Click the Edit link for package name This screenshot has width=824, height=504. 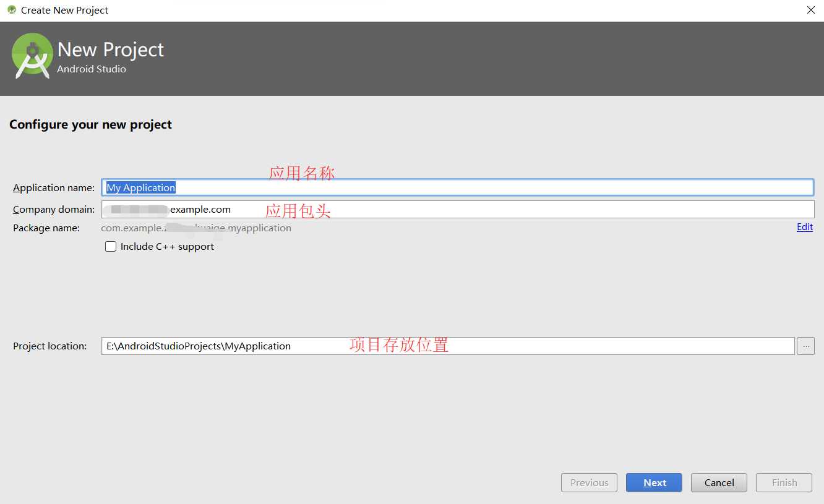coord(805,227)
